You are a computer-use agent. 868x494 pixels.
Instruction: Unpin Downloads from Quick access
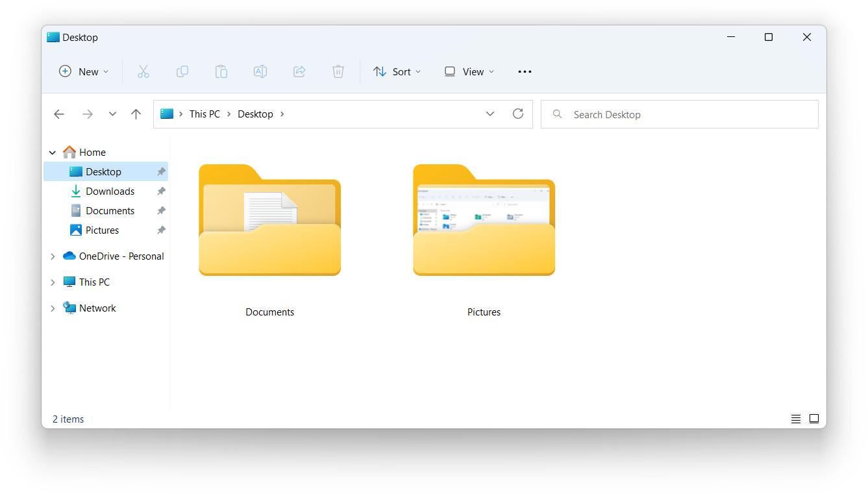[160, 191]
